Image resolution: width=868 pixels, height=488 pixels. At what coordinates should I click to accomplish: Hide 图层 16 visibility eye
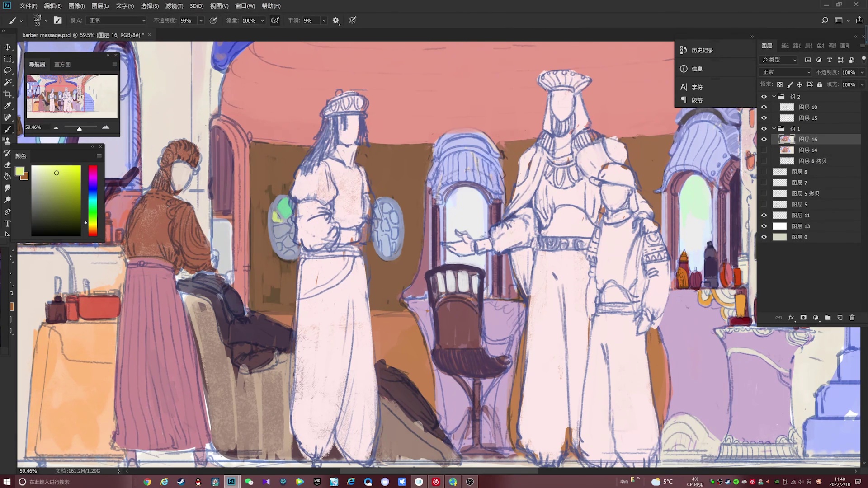pyautogui.click(x=764, y=139)
